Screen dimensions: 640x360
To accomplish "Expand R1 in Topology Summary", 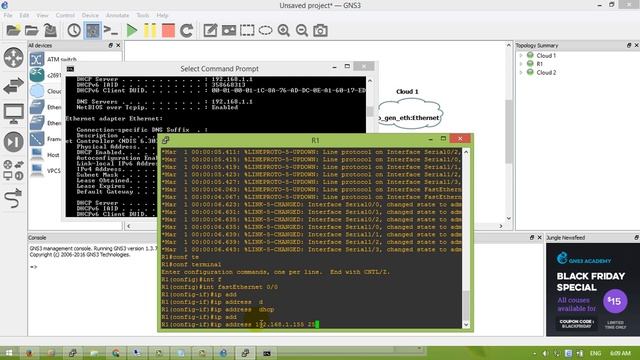I will [521, 64].
